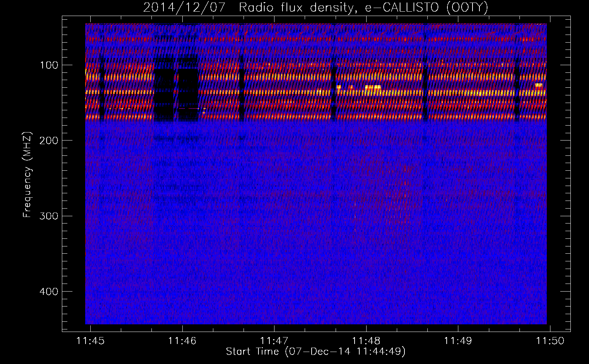Click the 11:49 time tick label
The image size is (589, 364).
[x=458, y=341]
